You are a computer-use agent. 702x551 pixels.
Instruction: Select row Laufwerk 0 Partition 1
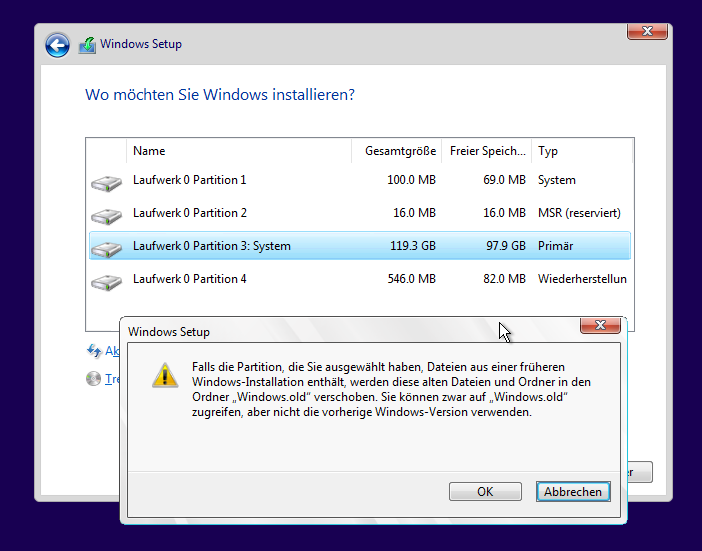point(360,180)
